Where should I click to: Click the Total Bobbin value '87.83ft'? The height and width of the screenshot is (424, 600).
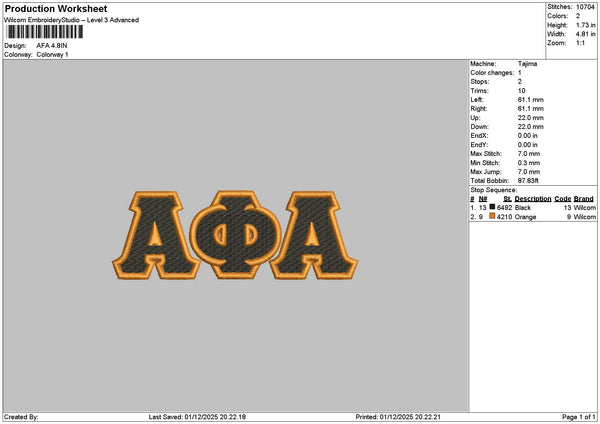point(528,181)
